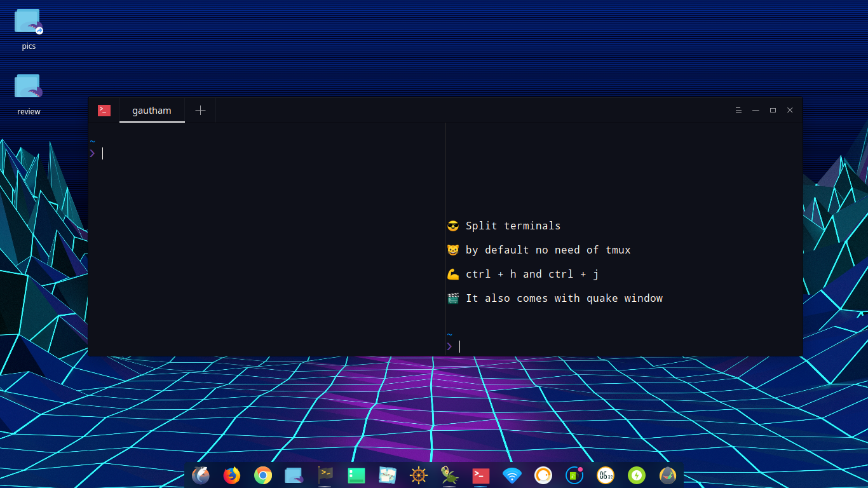Open the terminal hamburger menu
Viewport: 868px width, 488px height.
(x=738, y=111)
